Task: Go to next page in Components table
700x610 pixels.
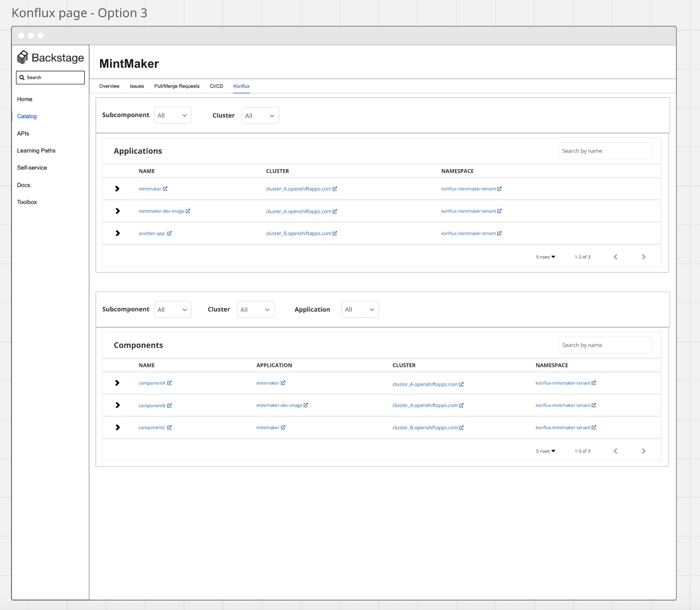Action: point(643,451)
